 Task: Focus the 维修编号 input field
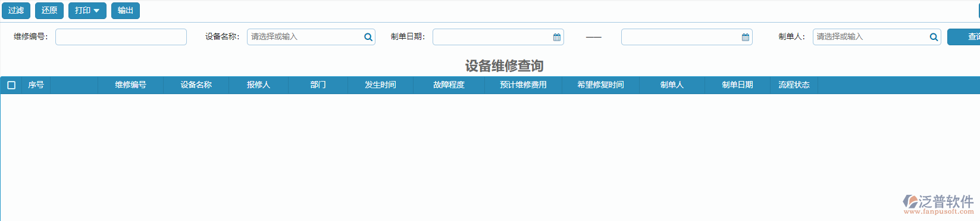click(121, 37)
